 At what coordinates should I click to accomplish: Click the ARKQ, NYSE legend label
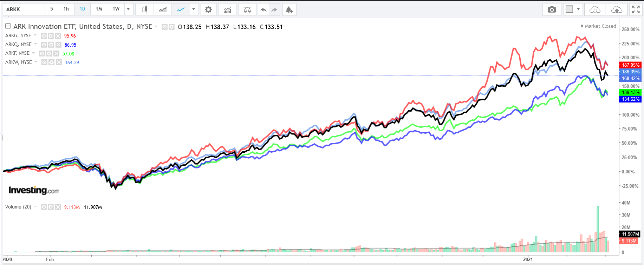(18, 44)
